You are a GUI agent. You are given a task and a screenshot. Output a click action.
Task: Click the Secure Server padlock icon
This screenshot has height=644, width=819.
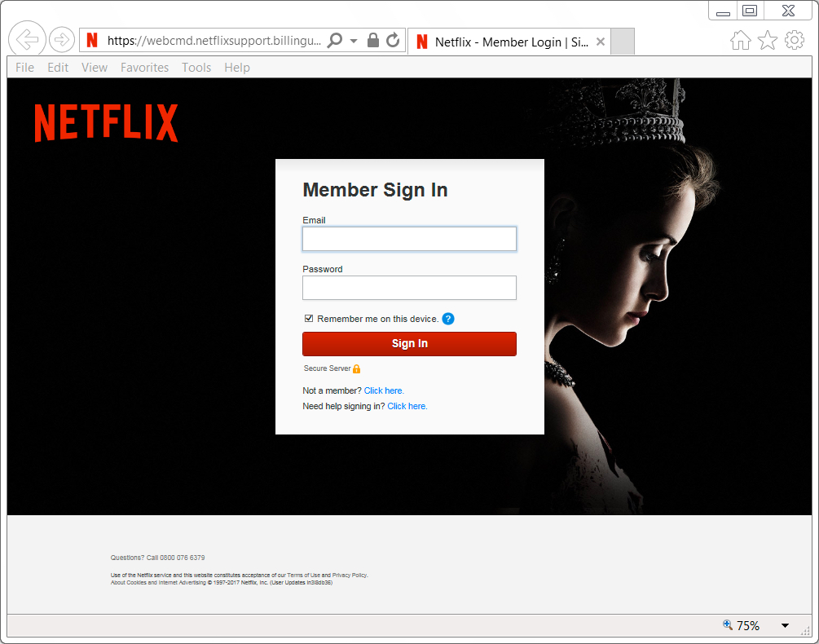(357, 368)
